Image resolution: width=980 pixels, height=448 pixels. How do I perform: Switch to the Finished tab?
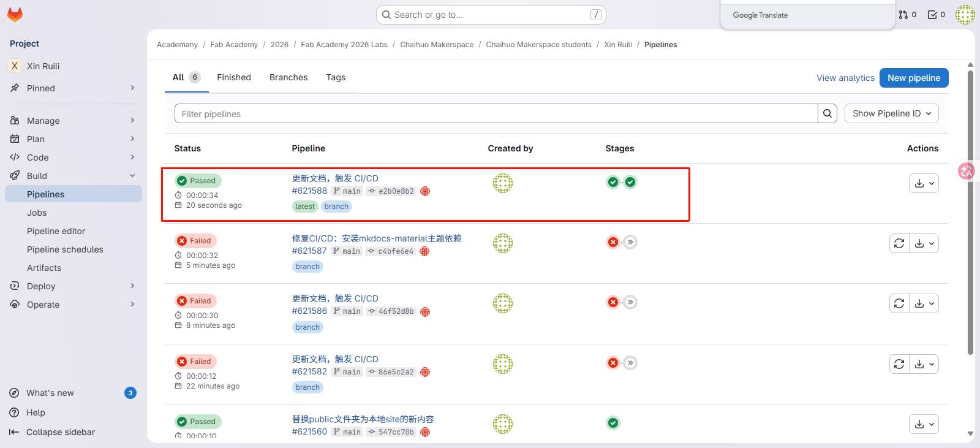pos(234,77)
